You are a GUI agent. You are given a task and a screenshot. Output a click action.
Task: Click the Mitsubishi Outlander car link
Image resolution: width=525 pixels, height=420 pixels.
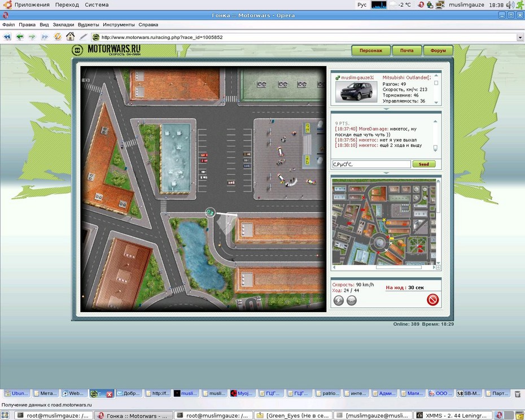coord(406,78)
